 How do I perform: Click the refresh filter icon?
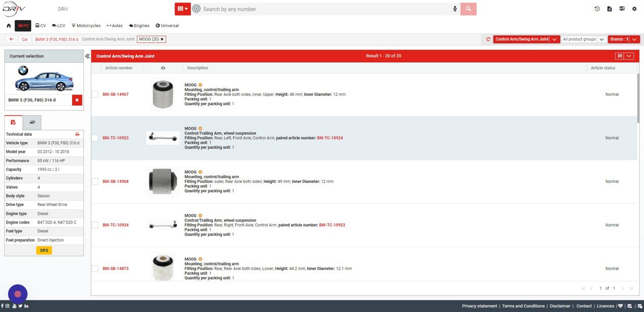488,39
